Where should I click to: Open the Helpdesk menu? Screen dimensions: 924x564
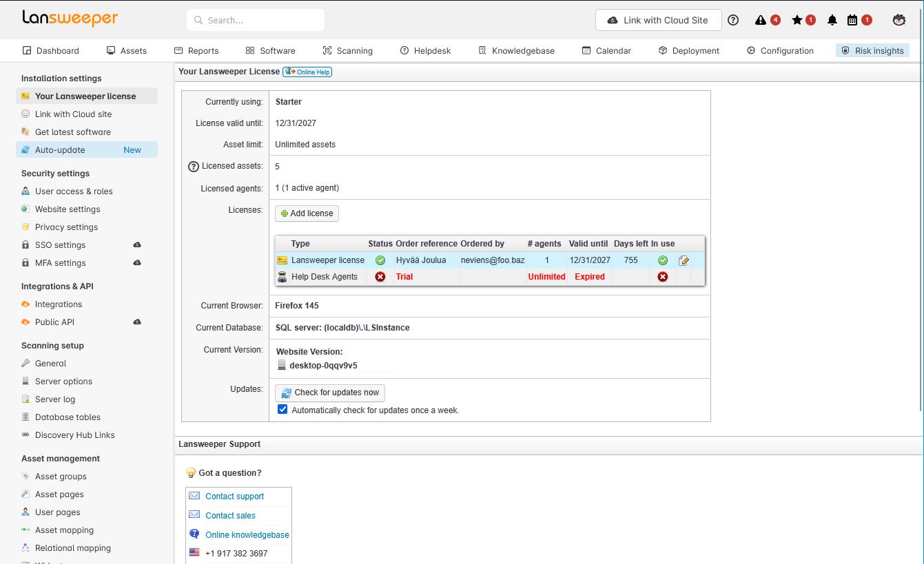427,50
